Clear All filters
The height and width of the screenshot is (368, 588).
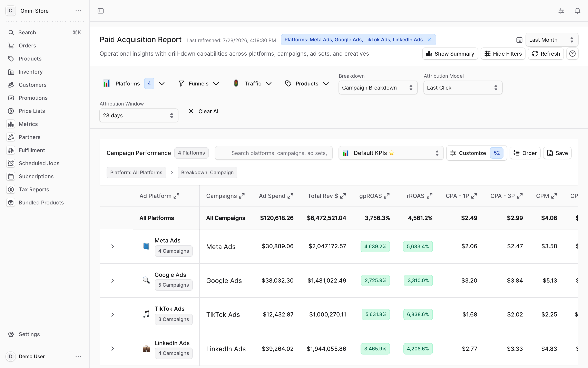point(204,111)
